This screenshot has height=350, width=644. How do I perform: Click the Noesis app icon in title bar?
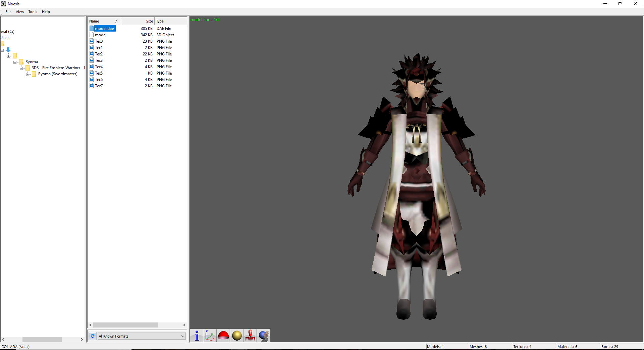3,4
